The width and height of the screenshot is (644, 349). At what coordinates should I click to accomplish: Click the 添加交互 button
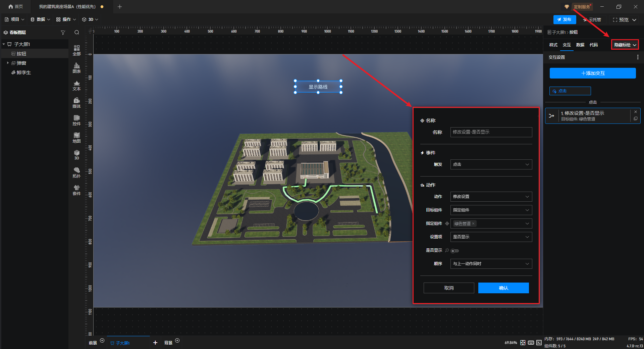[592, 73]
